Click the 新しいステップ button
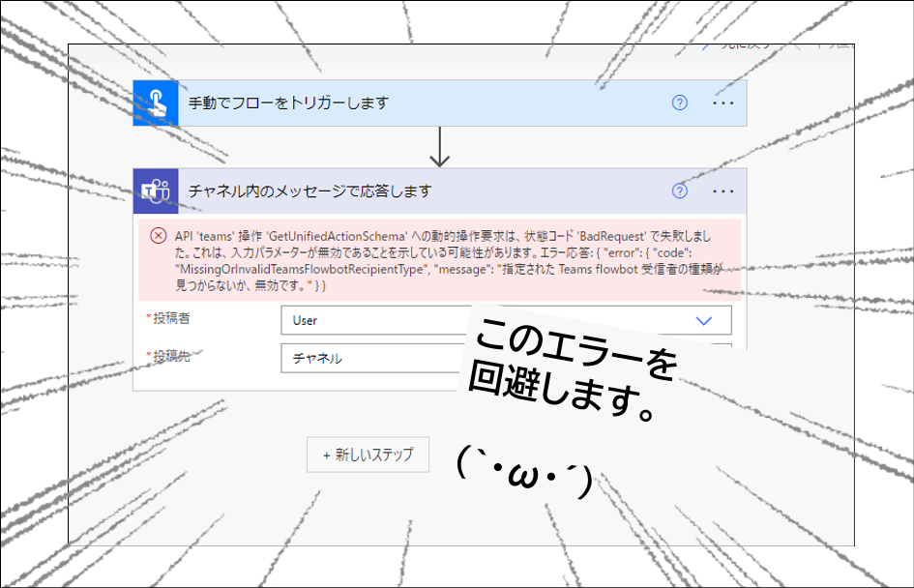Viewport: 914px width, 588px height. click(368, 455)
